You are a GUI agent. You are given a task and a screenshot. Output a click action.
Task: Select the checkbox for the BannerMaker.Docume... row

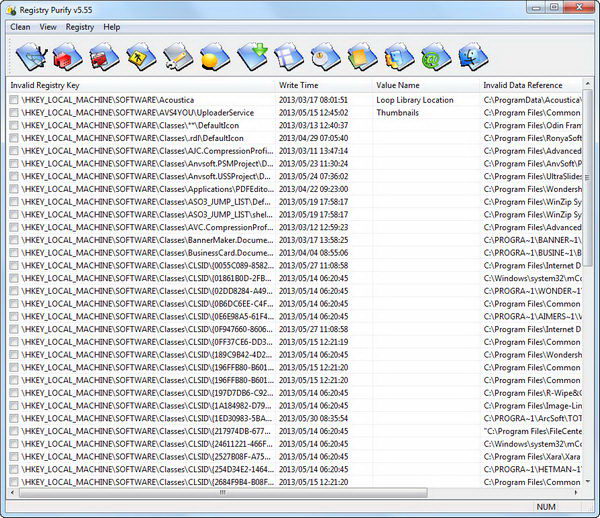click(14, 240)
